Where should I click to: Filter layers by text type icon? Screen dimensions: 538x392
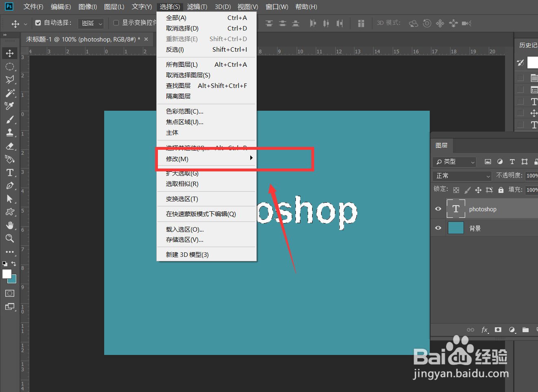click(x=512, y=162)
